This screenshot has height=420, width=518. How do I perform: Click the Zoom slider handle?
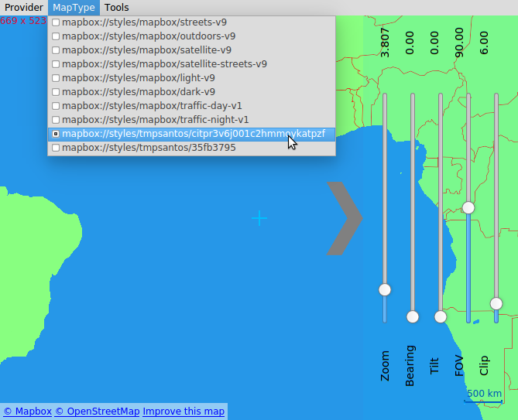(385, 290)
